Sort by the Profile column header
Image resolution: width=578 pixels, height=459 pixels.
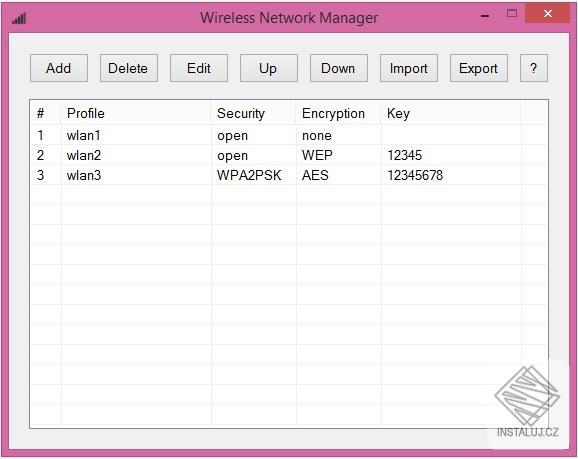coord(136,113)
